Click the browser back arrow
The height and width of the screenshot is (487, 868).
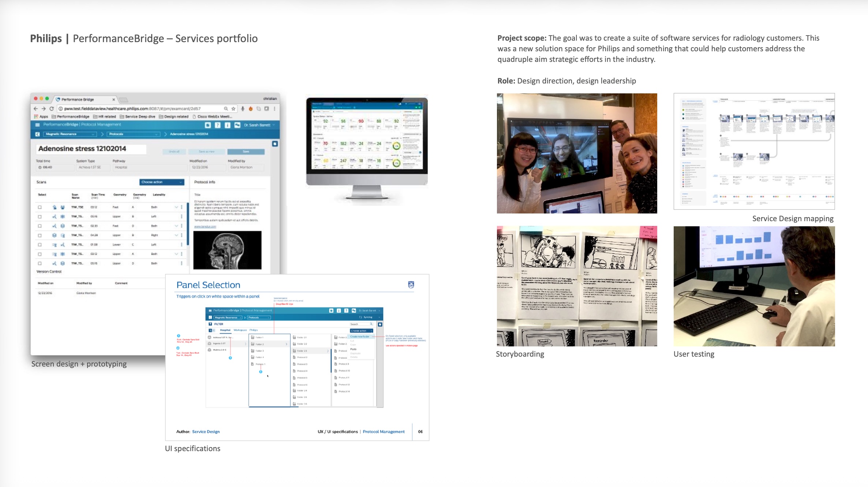pos(35,109)
